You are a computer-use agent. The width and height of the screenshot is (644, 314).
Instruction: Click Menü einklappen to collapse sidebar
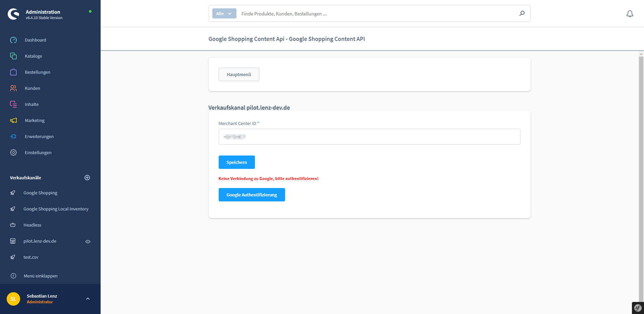click(41, 276)
